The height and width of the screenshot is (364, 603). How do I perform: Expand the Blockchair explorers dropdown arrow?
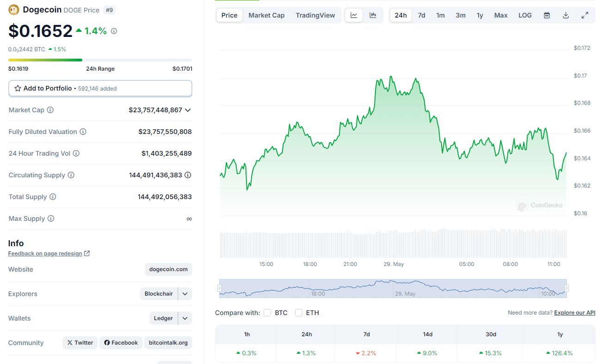pos(185,294)
